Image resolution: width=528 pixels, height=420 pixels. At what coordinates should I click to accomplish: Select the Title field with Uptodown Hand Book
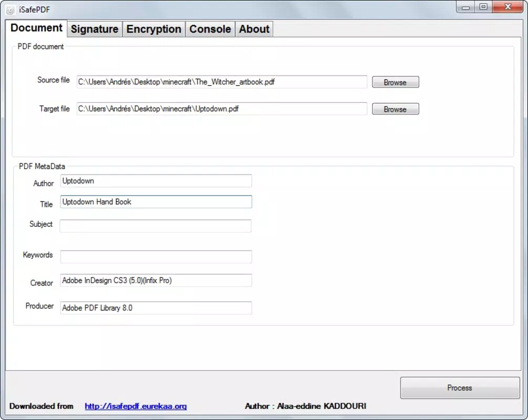(156, 202)
